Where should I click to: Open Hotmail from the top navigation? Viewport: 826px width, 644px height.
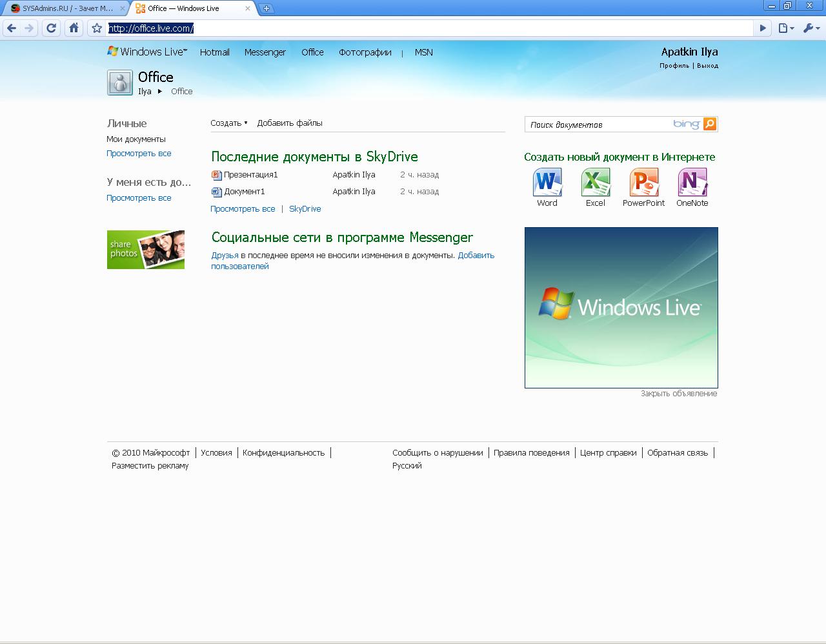[214, 52]
